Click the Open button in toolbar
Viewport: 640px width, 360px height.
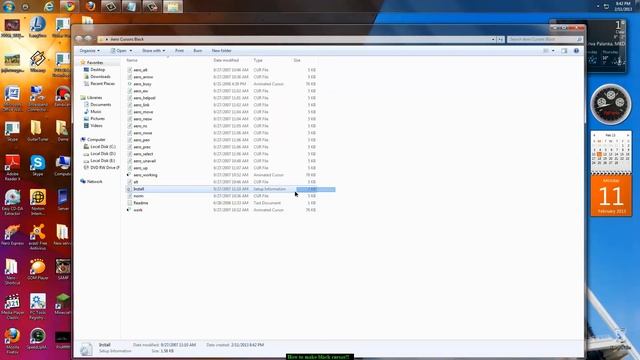point(119,51)
